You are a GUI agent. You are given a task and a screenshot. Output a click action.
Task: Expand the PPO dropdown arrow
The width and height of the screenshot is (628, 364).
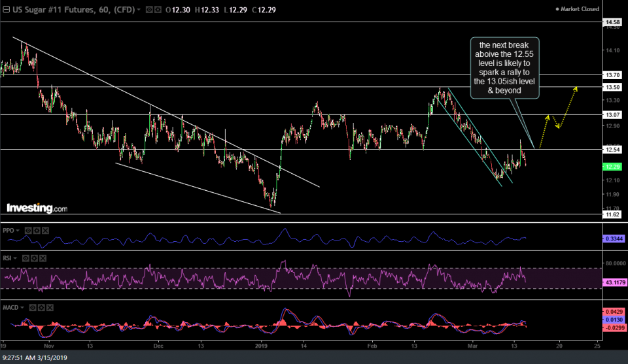coord(19,231)
